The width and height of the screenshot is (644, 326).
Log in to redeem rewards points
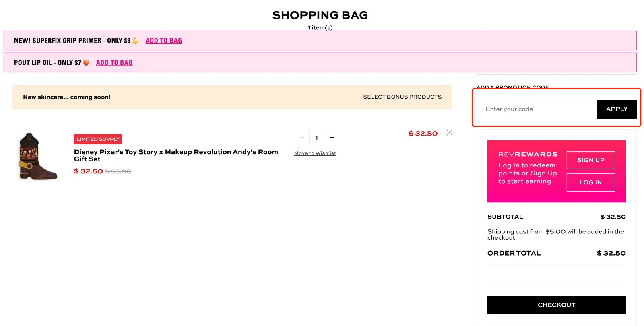coord(590,182)
